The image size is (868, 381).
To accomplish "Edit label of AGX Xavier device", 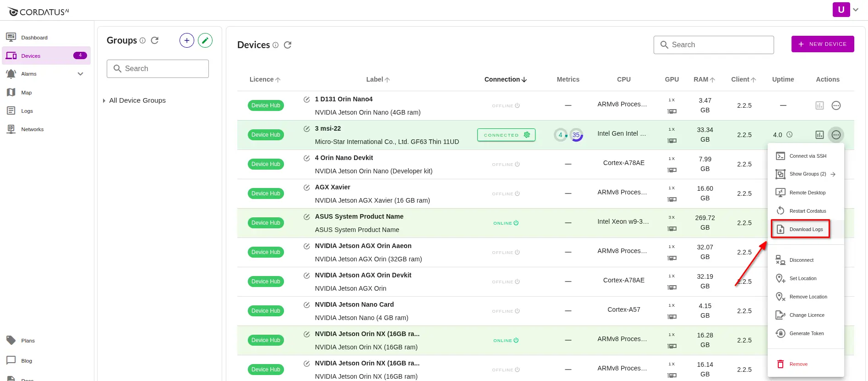I will (306, 187).
